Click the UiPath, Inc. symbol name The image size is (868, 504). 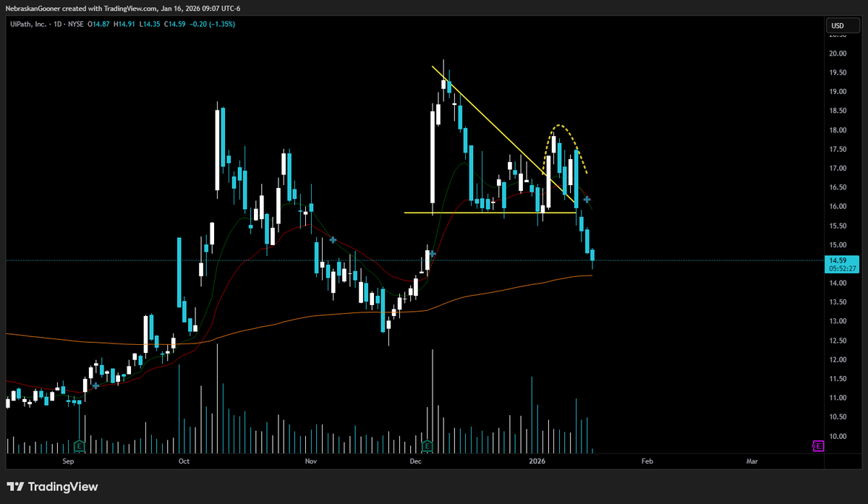click(27, 23)
